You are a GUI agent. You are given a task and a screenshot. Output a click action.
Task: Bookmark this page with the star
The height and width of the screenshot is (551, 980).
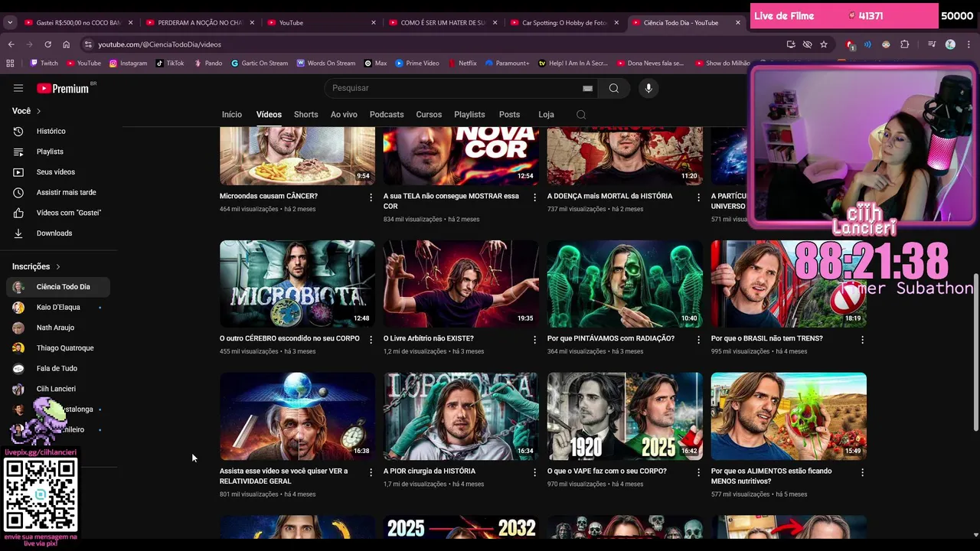pos(824,44)
